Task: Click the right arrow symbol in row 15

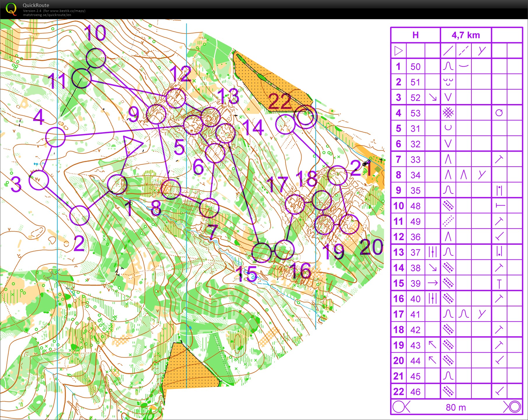Action: (433, 283)
